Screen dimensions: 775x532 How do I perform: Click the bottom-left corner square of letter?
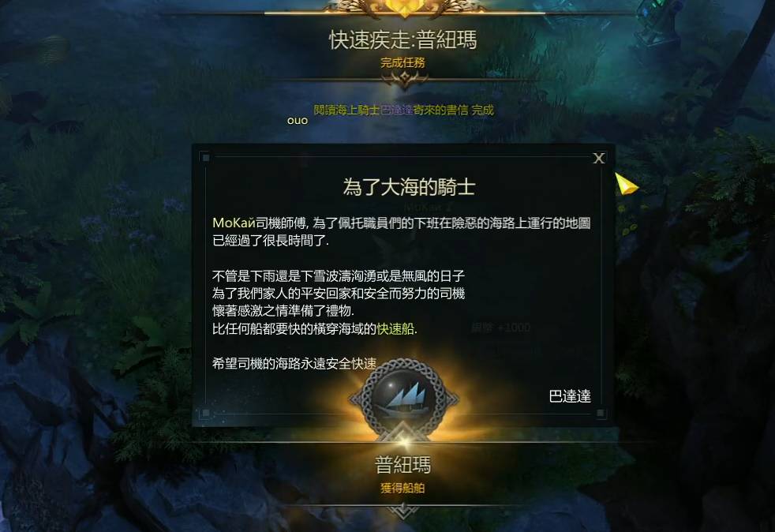pos(206,412)
